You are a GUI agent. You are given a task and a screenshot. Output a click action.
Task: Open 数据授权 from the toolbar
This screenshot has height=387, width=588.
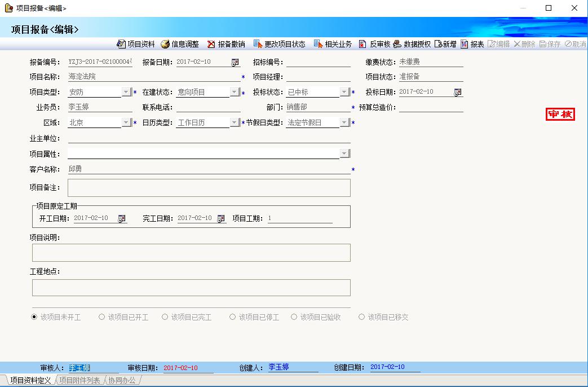click(412, 44)
